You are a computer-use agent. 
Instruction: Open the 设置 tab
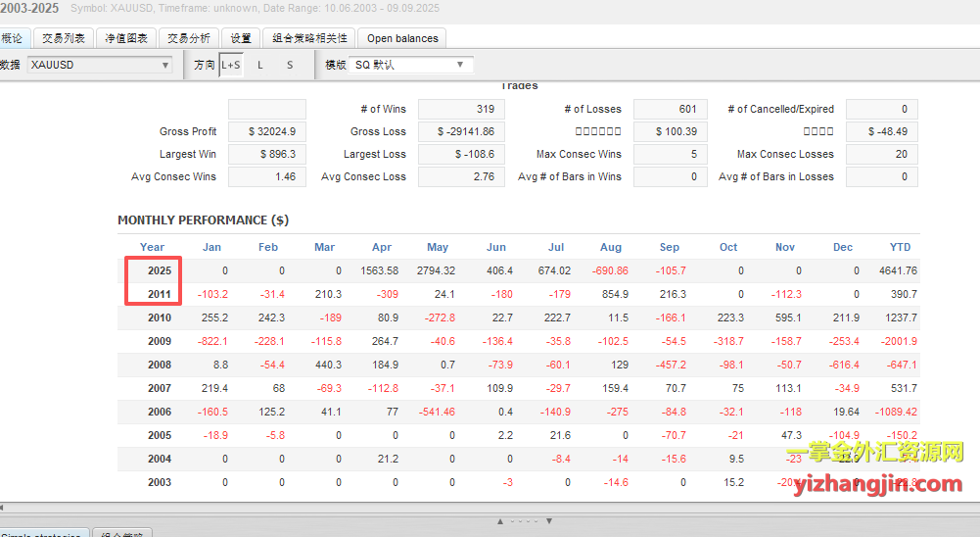pyautogui.click(x=241, y=38)
